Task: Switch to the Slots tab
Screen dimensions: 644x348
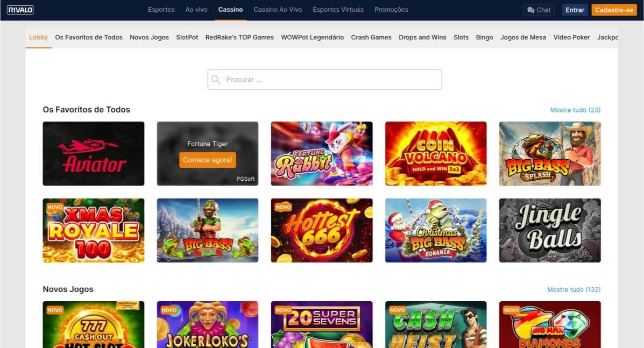Action: tap(461, 37)
